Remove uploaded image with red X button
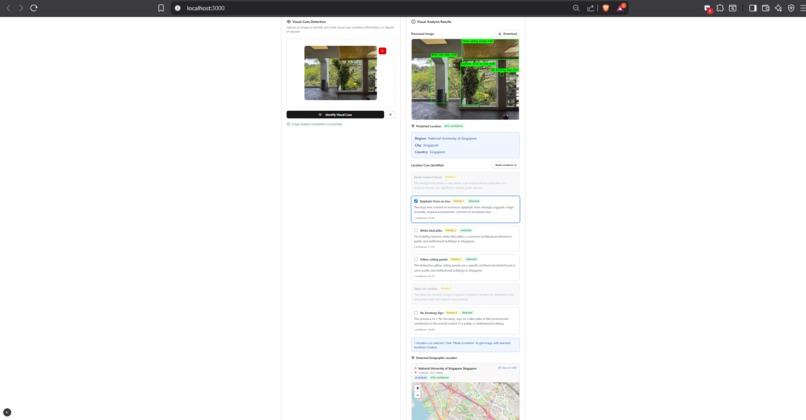 pyautogui.click(x=382, y=51)
